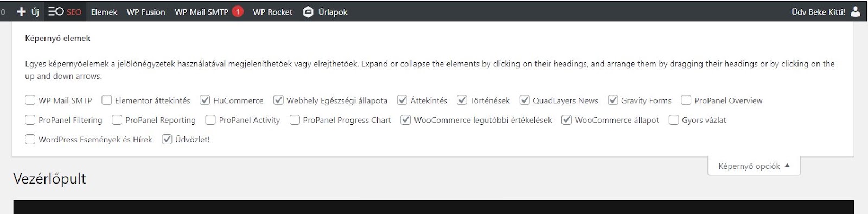Uncheck the Üdvözlet! checkbox
Screen dimensions: 868x214
point(167,139)
